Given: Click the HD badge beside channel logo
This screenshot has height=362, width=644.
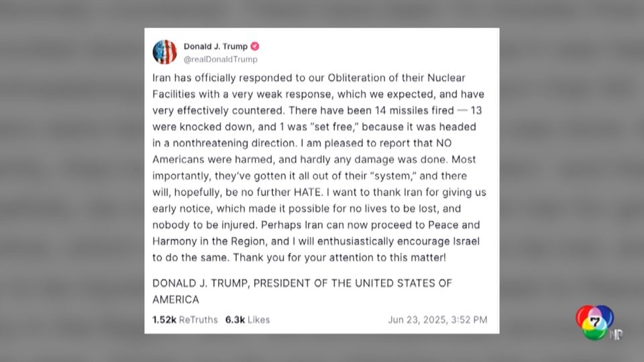Looking at the screenshot, I should (x=616, y=335).
